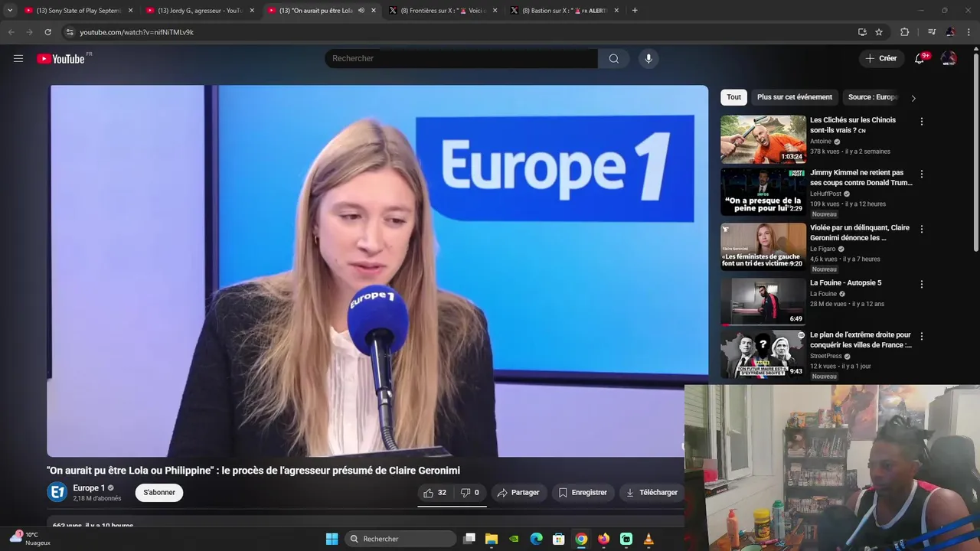Open the Jimmy Kimmel video thumbnail
Viewport: 980px width, 551px height.
(x=763, y=192)
